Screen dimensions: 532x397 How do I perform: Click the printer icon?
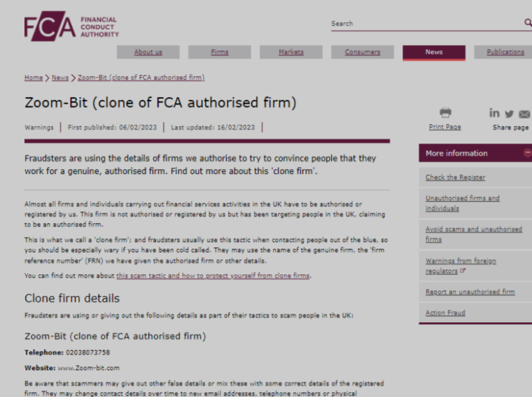click(445, 113)
